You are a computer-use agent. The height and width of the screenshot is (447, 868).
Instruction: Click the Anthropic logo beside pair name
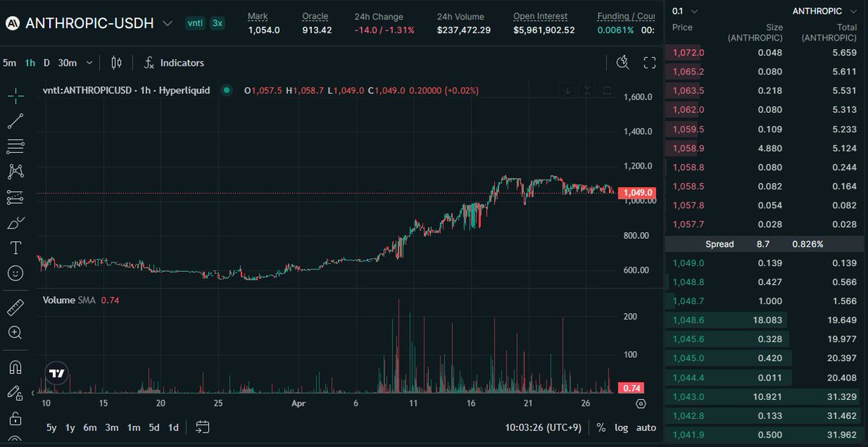coord(12,23)
